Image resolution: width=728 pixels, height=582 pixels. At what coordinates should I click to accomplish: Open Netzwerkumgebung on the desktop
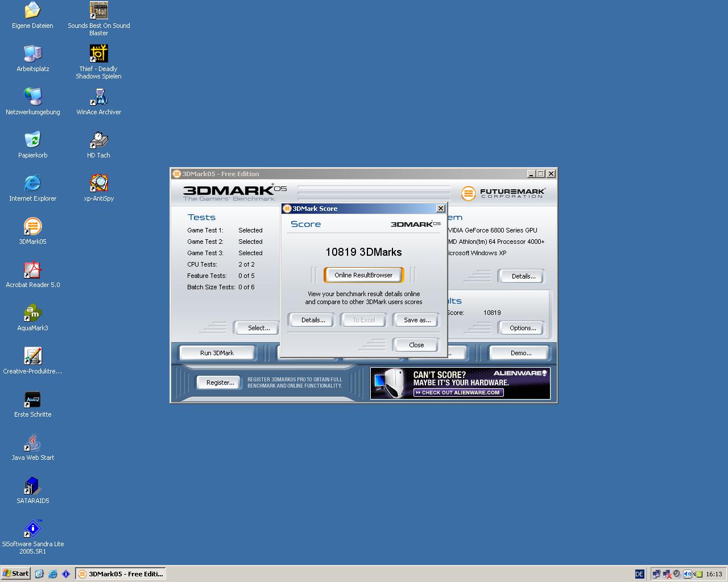click(x=32, y=102)
